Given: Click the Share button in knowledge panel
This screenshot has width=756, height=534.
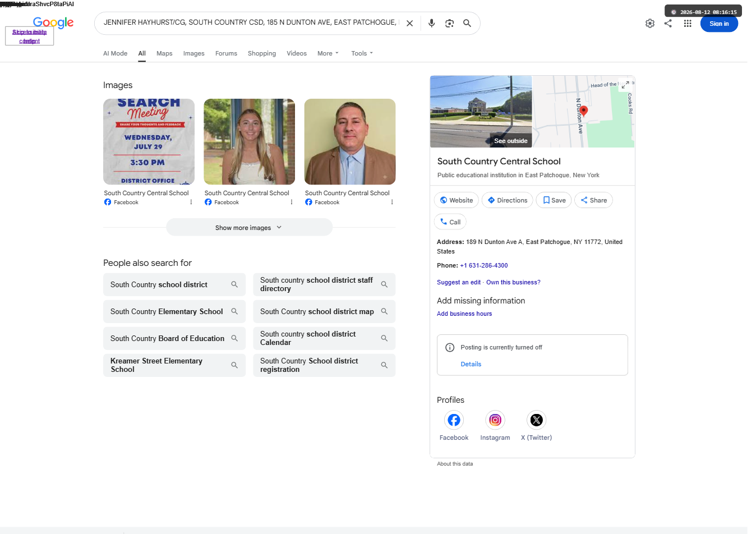Looking at the screenshot, I should (x=593, y=200).
